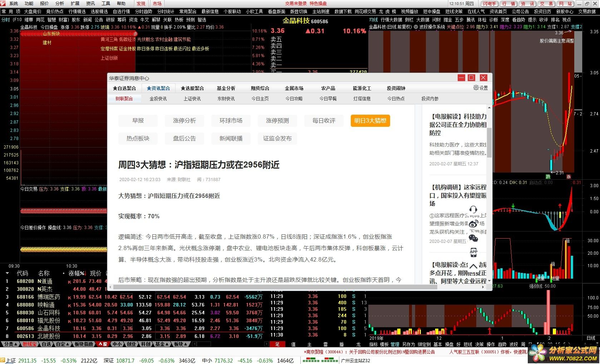The height and width of the screenshot is (364, 600).
Task: Open the 工具 menu
Action: click(x=106, y=4)
